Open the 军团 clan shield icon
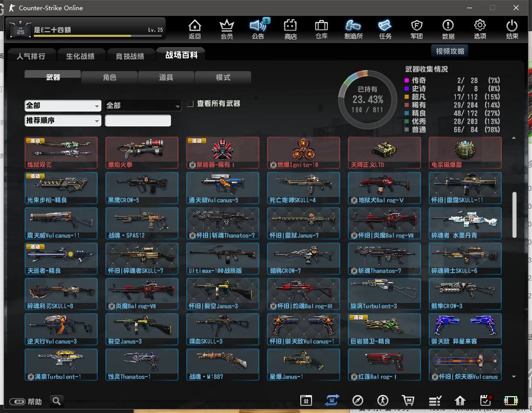The image size is (532, 413). pyautogui.click(x=416, y=29)
